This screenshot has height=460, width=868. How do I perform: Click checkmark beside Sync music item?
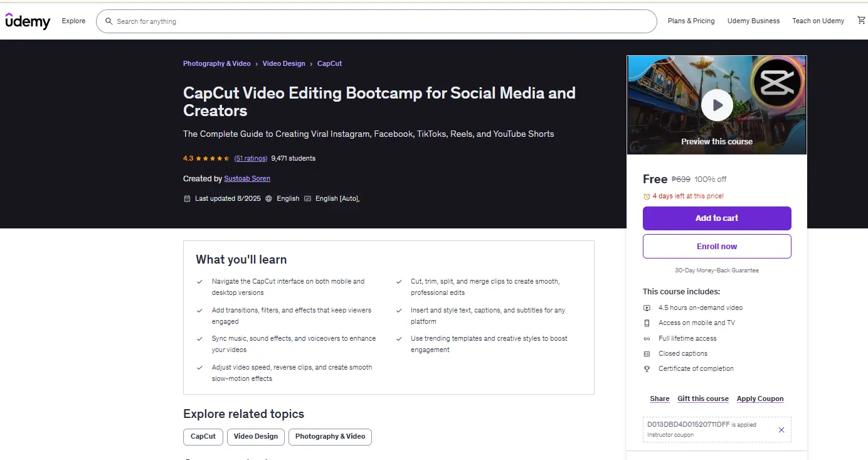coord(199,339)
